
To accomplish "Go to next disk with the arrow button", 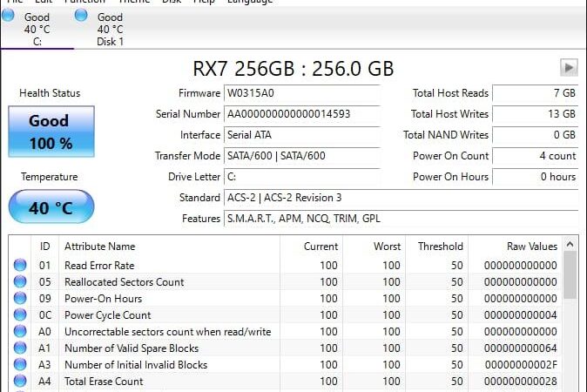I will pos(568,67).
